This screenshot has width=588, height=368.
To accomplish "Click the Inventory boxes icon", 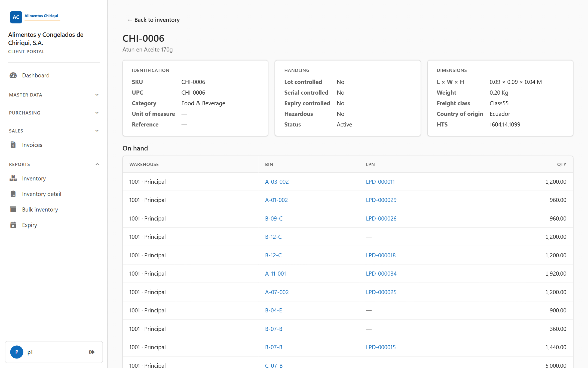I will click(x=13, y=178).
